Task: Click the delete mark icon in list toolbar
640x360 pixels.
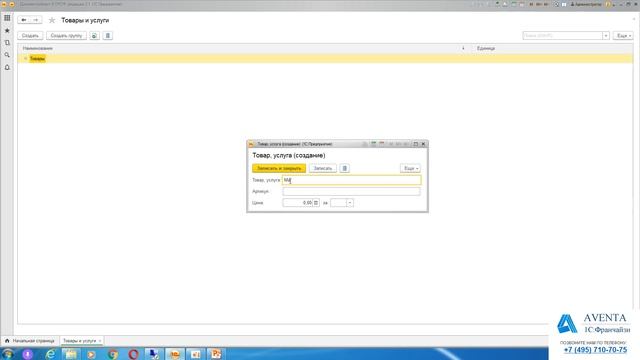Action: 108,36
